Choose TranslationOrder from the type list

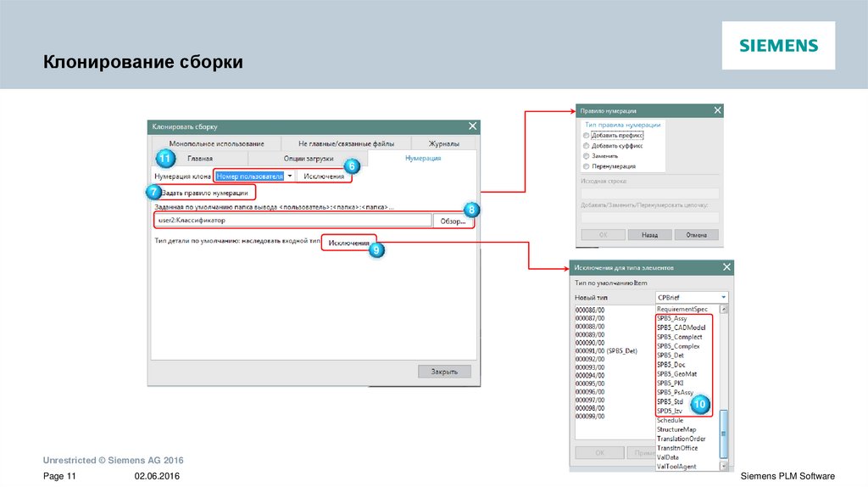(x=681, y=439)
